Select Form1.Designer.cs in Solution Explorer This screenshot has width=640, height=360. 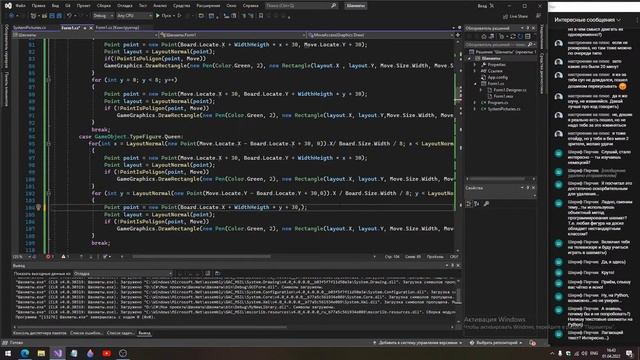pyautogui.click(x=509, y=90)
